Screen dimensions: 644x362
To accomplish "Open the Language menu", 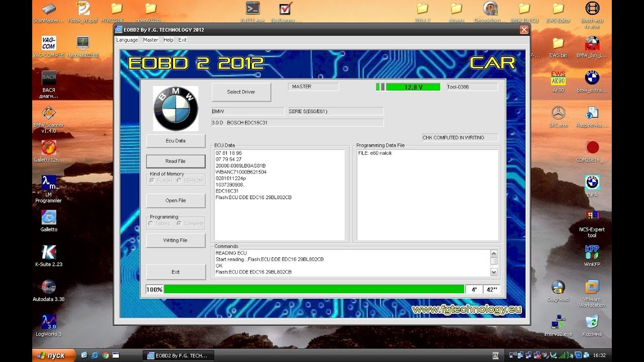I will [x=127, y=40].
